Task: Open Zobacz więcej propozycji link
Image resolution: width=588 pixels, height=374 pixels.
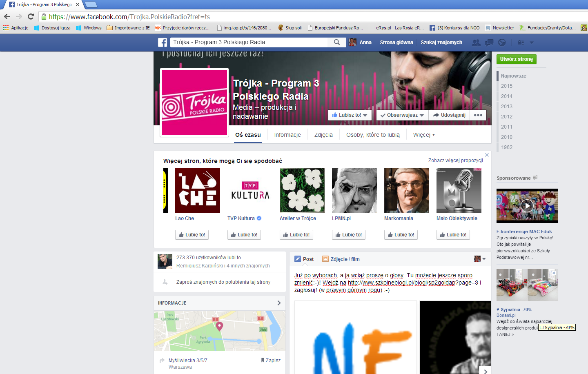Action: (456, 160)
